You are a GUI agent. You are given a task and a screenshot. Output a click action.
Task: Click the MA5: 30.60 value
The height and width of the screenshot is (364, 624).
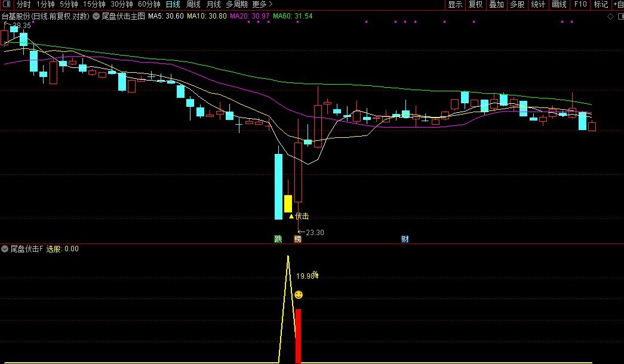pyautogui.click(x=166, y=16)
